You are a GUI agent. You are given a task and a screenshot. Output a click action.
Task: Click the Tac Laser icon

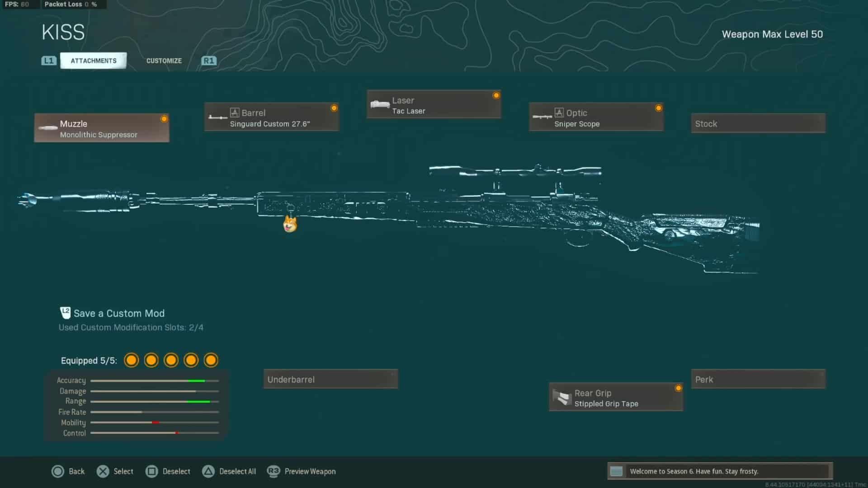(380, 105)
